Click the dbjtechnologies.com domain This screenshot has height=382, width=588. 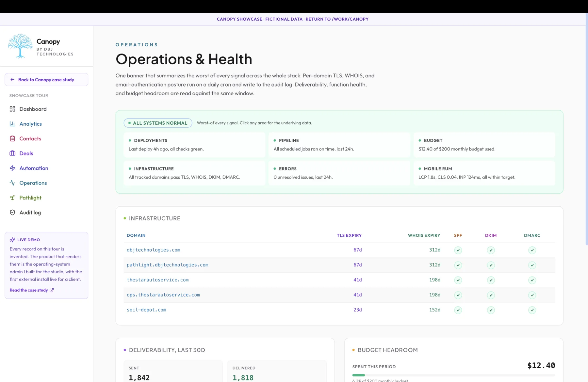(x=154, y=250)
